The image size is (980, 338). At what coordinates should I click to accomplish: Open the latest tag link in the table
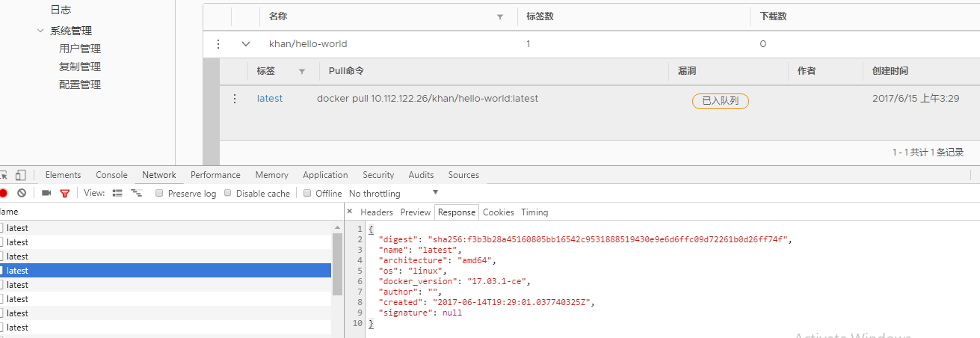270,99
